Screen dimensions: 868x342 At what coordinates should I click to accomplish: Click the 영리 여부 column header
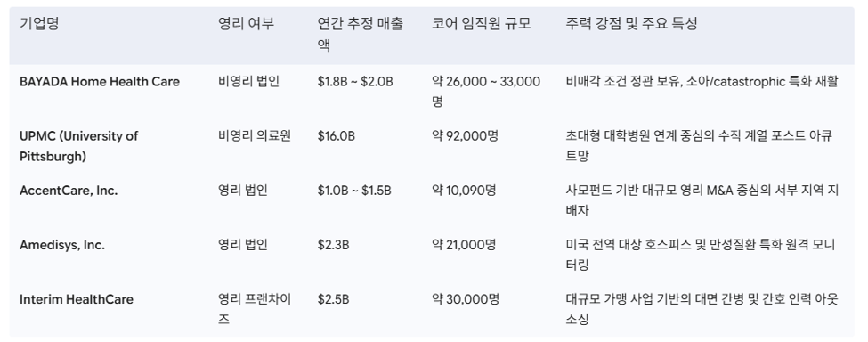pyautogui.click(x=246, y=24)
